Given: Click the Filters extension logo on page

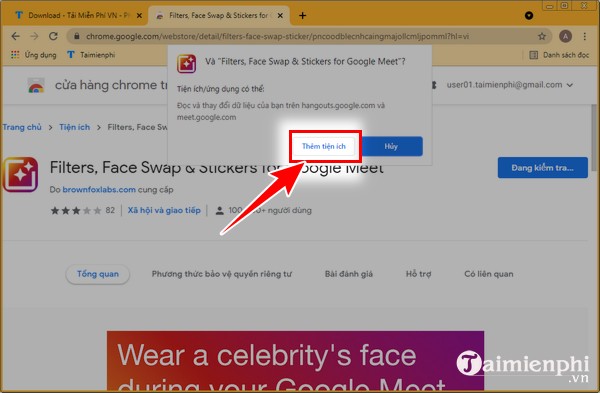Looking at the screenshot, I should coord(20,174).
